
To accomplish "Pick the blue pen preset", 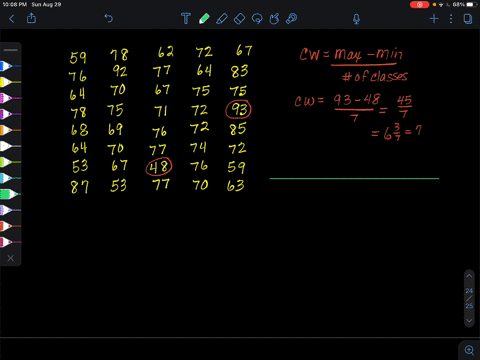I will [x=10, y=66].
